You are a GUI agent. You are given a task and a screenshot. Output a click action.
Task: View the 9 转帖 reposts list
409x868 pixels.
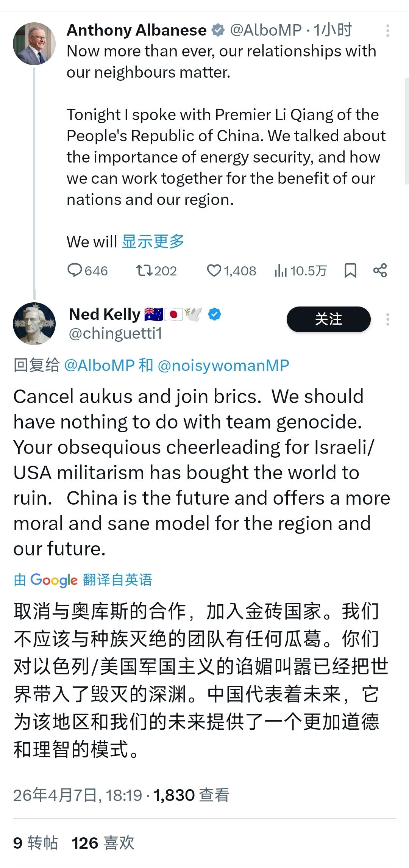[35, 843]
